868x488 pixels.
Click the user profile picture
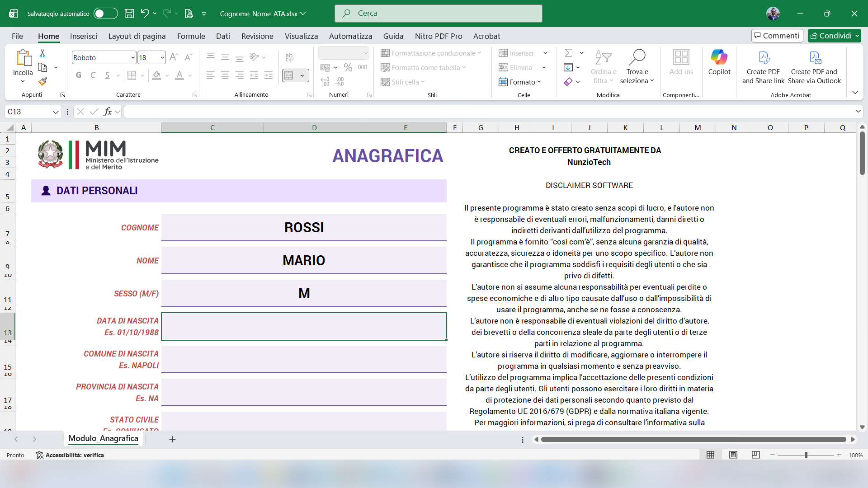click(x=773, y=14)
